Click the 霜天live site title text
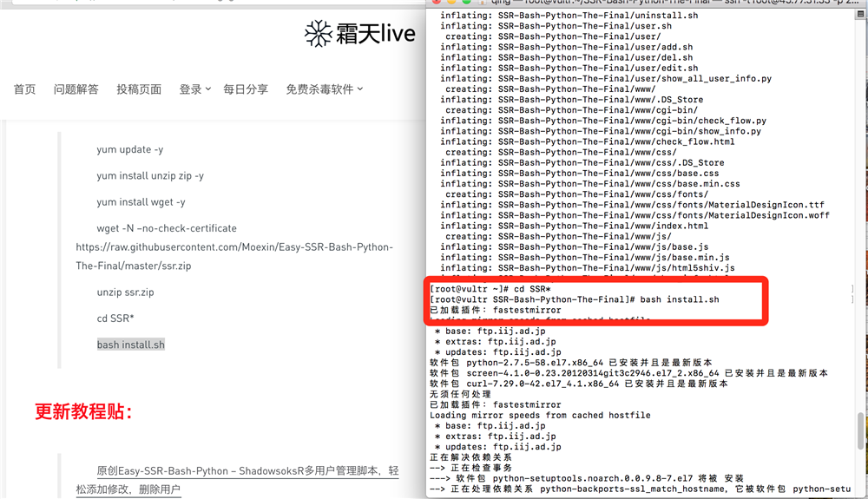The height and width of the screenshot is (499, 868). pyautogui.click(x=376, y=34)
